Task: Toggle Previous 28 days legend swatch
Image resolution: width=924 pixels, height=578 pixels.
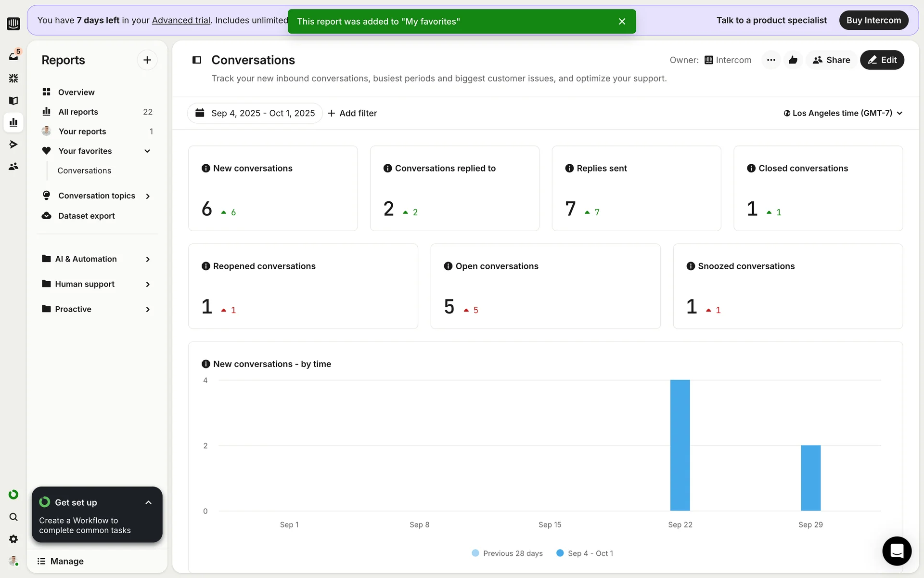Action: (x=475, y=553)
